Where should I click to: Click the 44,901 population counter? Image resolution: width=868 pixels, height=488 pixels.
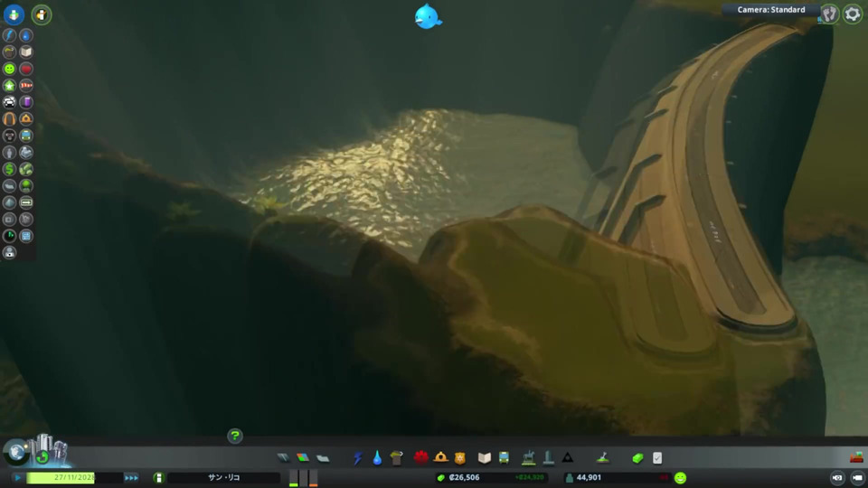(589, 477)
